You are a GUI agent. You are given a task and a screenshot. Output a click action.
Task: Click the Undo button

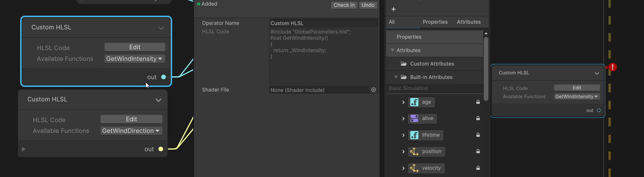pyautogui.click(x=368, y=5)
